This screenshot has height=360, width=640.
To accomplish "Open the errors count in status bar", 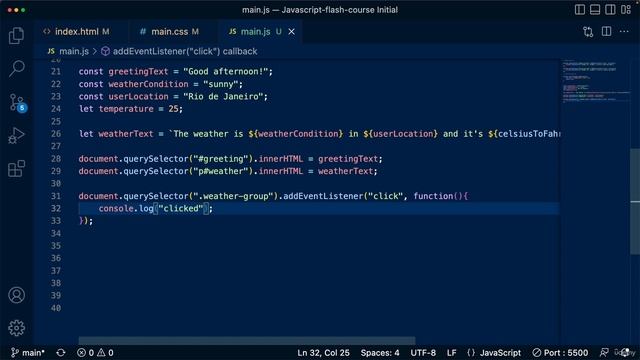I will [85, 353].
